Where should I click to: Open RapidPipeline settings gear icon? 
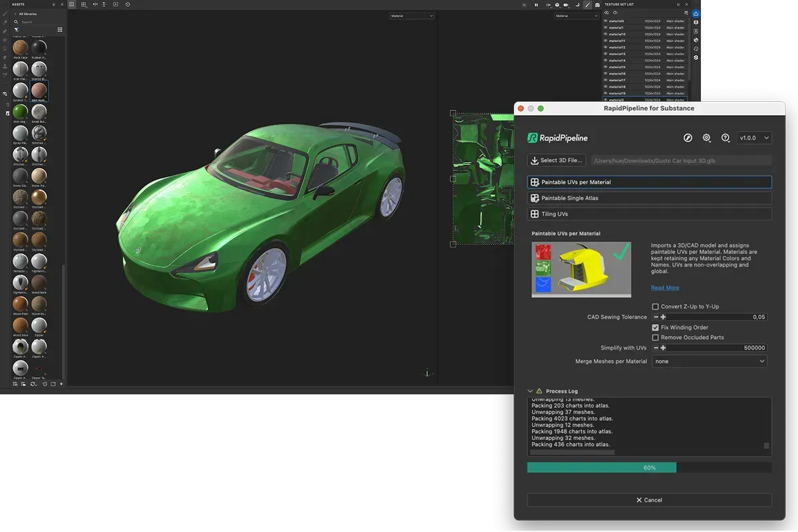(707, 138)
